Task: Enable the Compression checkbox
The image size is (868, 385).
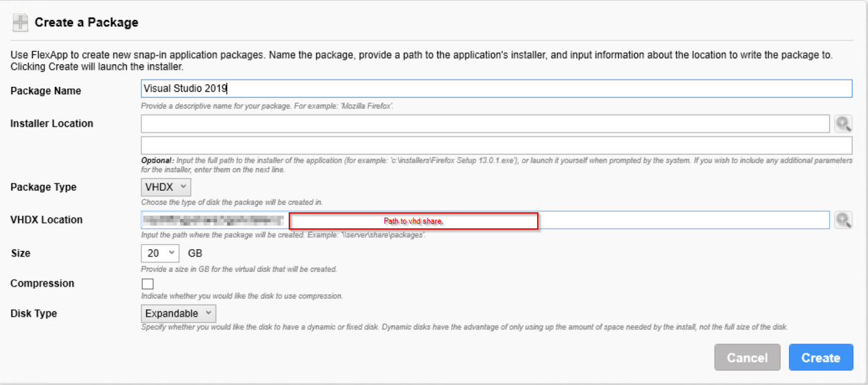Action: point(147,284)
